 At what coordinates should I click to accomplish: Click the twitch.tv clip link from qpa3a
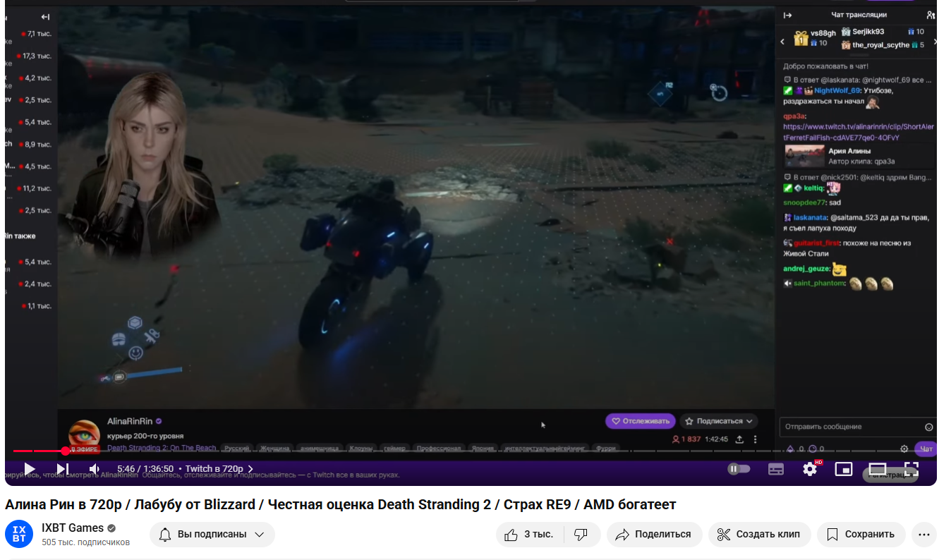(x=858, y=132)
